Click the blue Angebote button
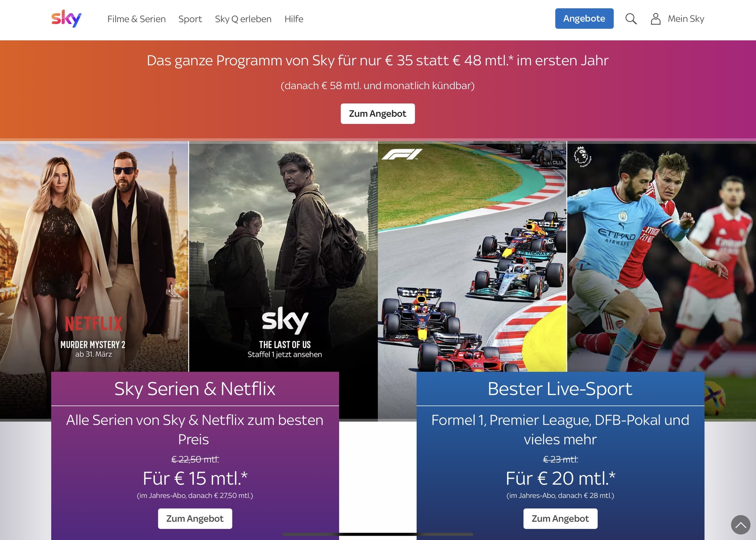Viewport: 756px width, 540px height. [x=584, y=18]
